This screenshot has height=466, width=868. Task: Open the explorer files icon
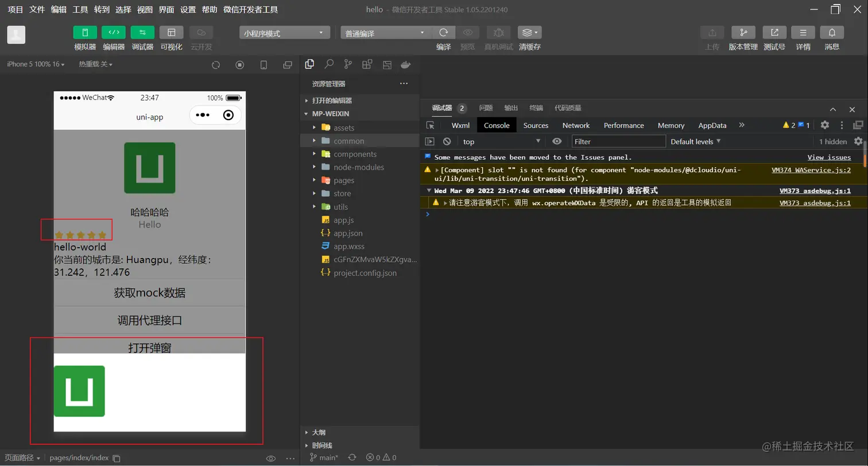tap(309, 64)
